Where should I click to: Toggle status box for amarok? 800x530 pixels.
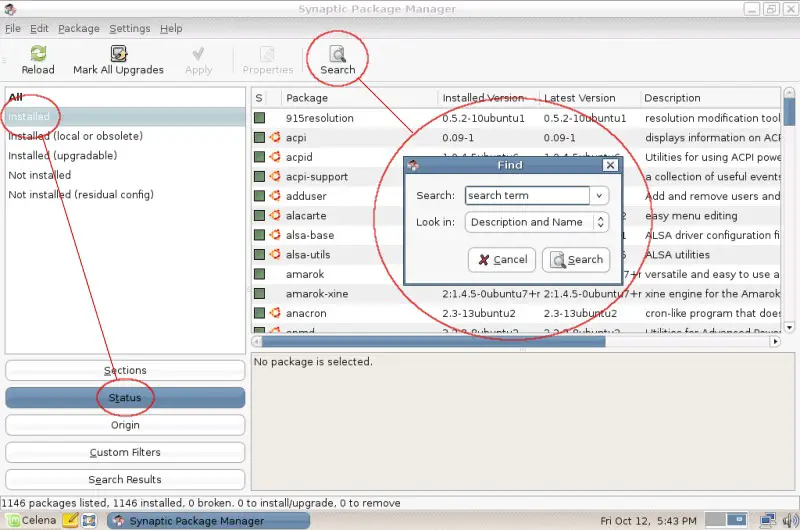click(x=259, y=274)
